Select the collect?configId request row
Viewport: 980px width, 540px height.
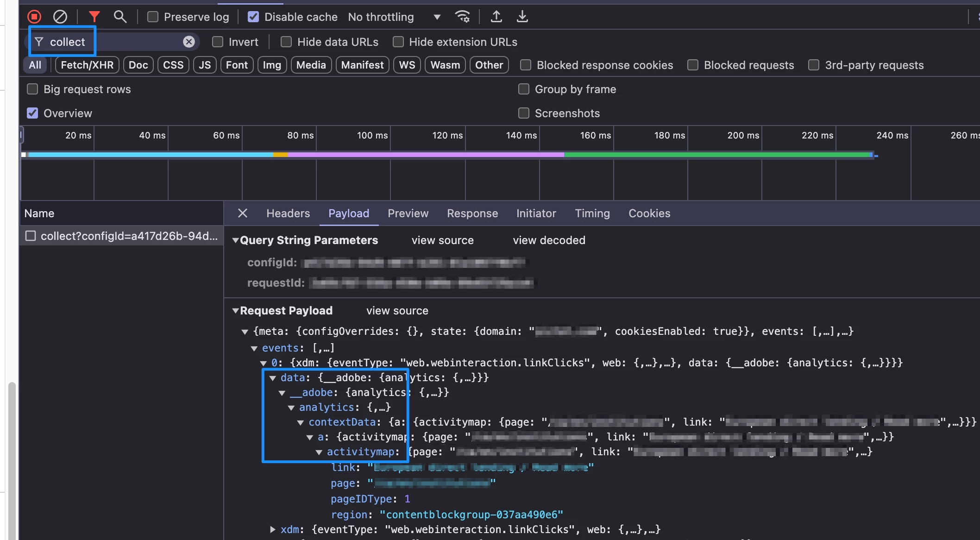tap(129, 236)
